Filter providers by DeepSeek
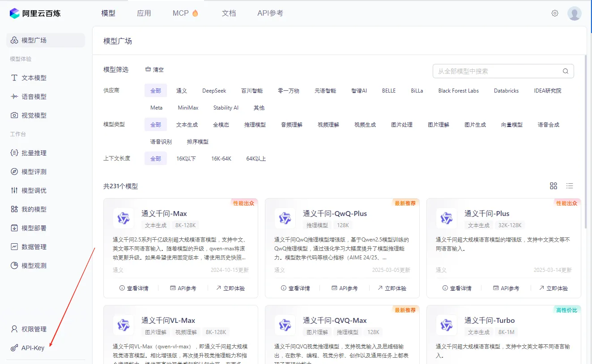 214,91
